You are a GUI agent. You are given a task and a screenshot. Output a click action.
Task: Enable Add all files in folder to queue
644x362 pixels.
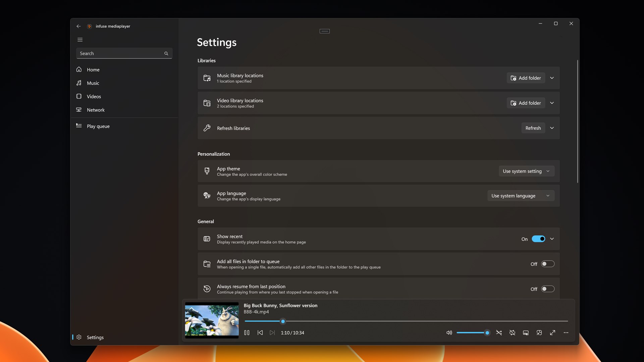pyautogui.click(x=547, y=264)
